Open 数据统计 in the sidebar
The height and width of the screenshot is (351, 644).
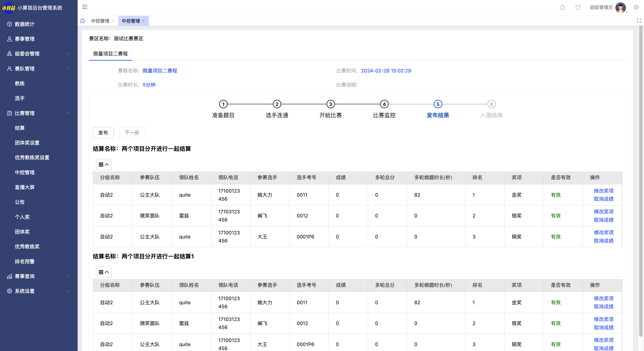[39, 24]
